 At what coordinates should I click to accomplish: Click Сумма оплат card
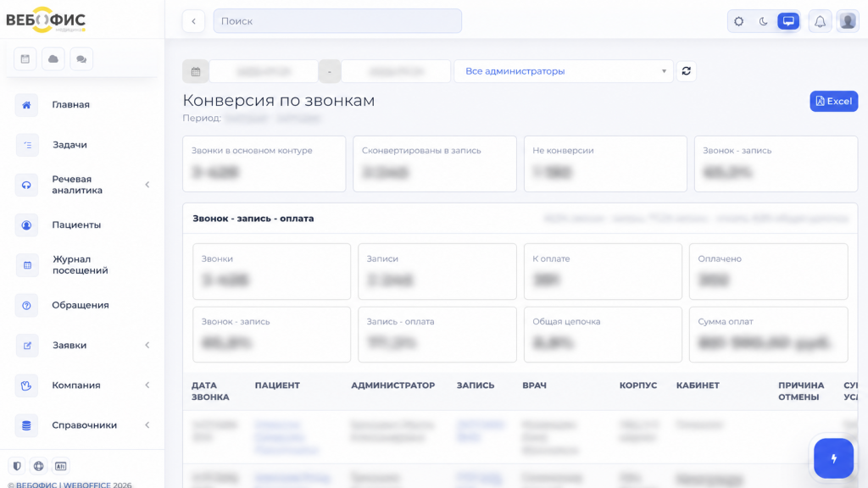(768, 335)
